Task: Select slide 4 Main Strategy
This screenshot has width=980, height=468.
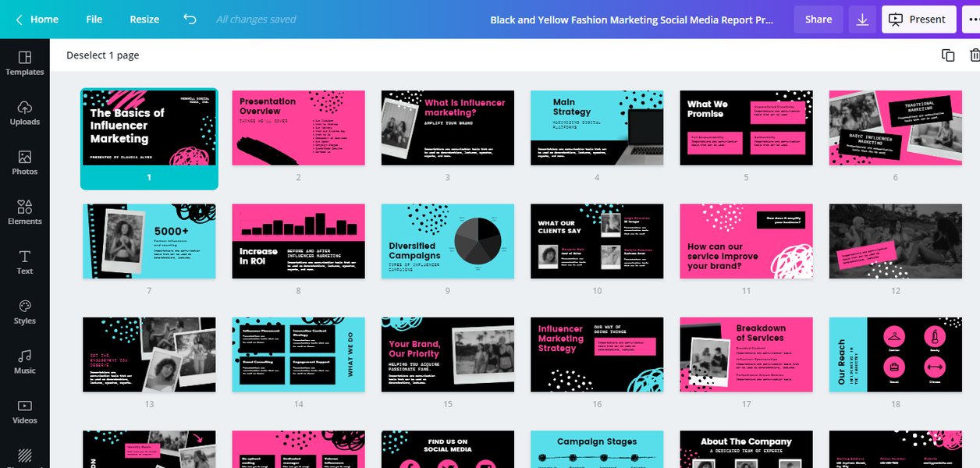Action: click(x=597, y=128)
